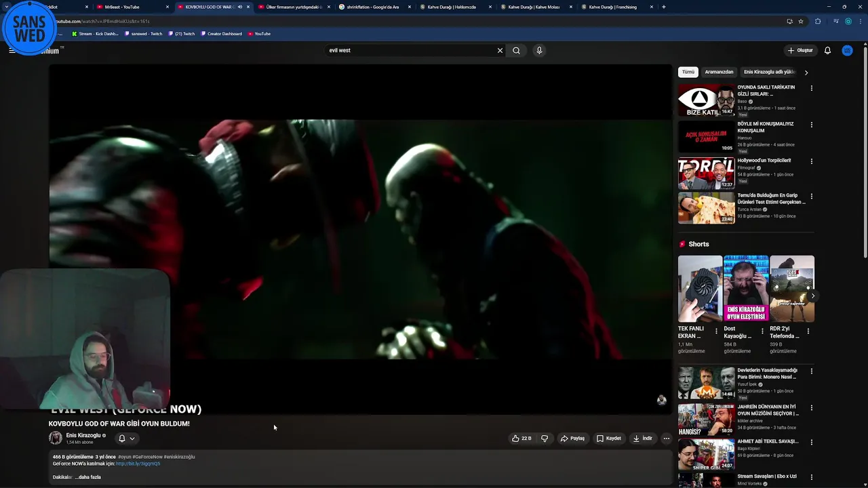Open Hollywood'un Torpilcileri thumbnail
This screenshot has width=868, height=488.
tap(706, 174)
